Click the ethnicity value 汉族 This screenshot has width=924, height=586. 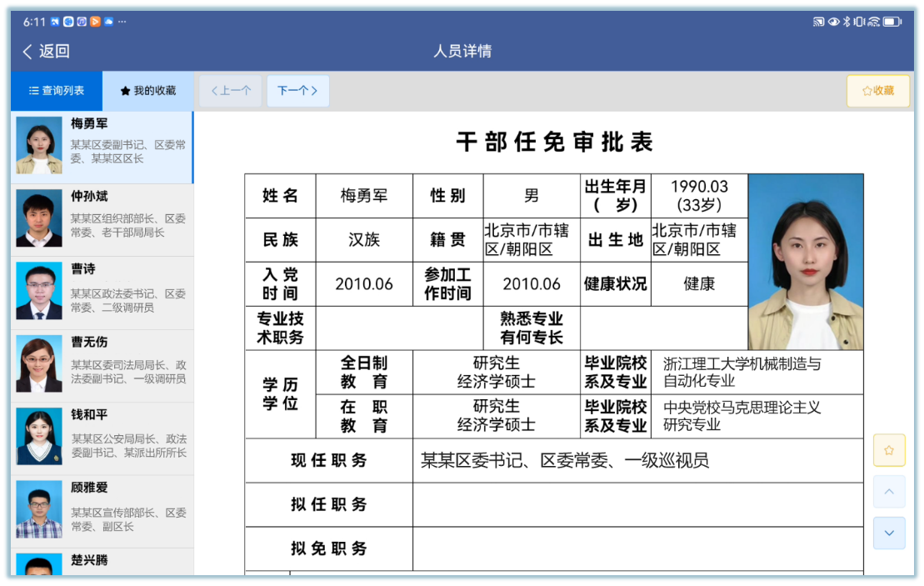point(364,240)
